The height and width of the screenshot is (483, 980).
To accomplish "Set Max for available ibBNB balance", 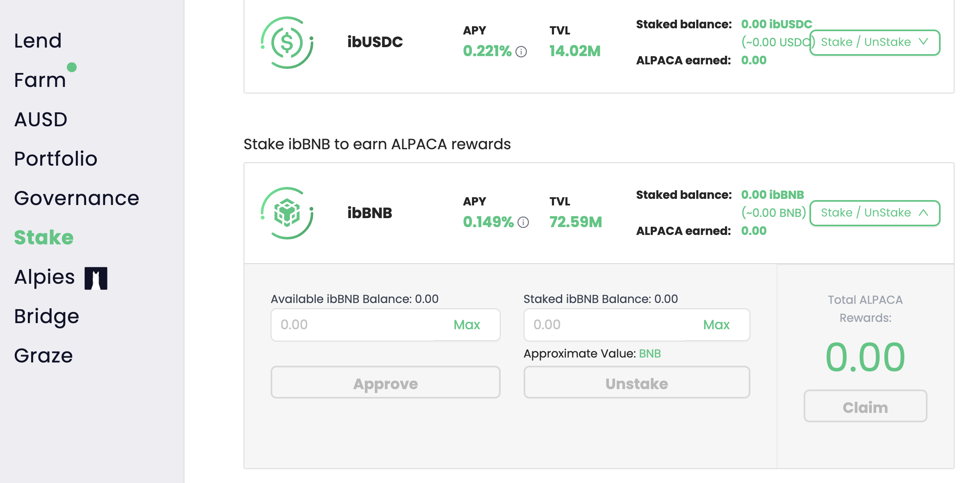I will [x=467, y=325].
